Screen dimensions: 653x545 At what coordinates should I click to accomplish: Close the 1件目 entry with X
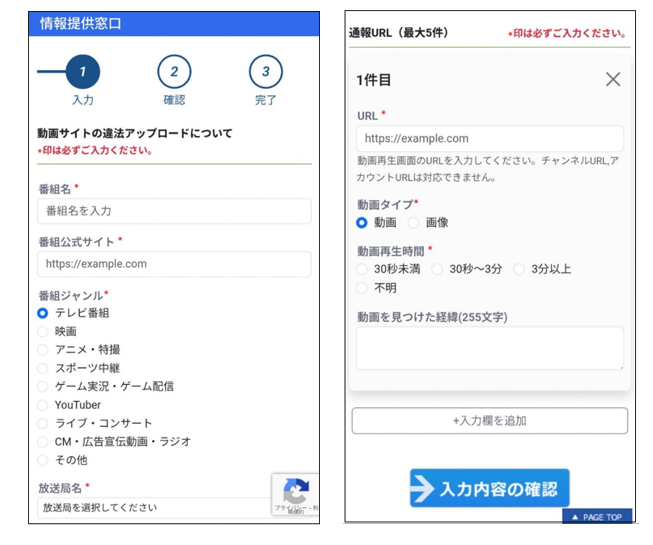(613, 79)
